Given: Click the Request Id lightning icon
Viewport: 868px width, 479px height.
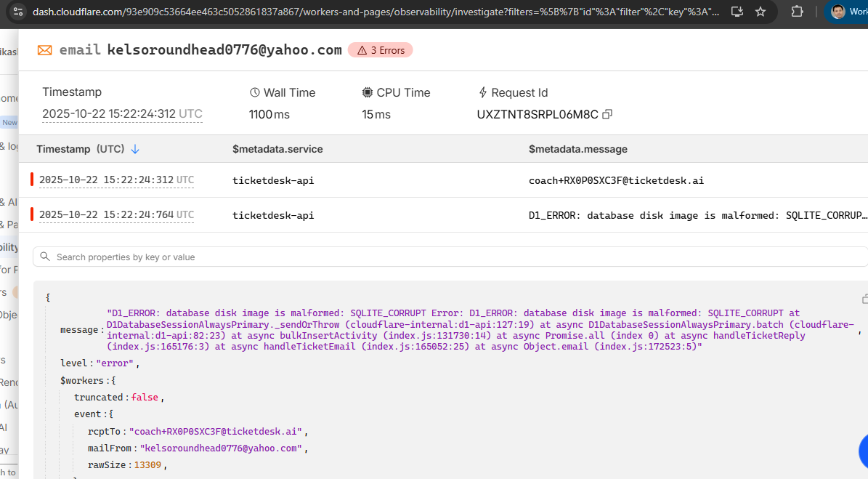Looking at the screenshot, I should pos(483,92).
